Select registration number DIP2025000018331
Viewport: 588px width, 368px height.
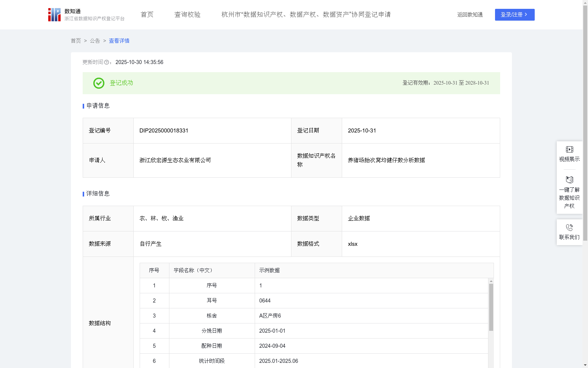pyautogui.click(x=164, y=131)
